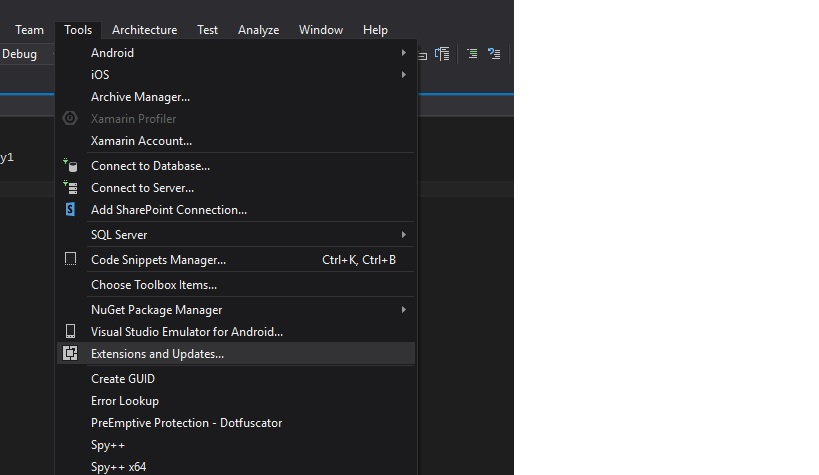Launch Visual Studio Emulator for Android
The width and height of the screenshot is (819, 475).
(236, 332)
